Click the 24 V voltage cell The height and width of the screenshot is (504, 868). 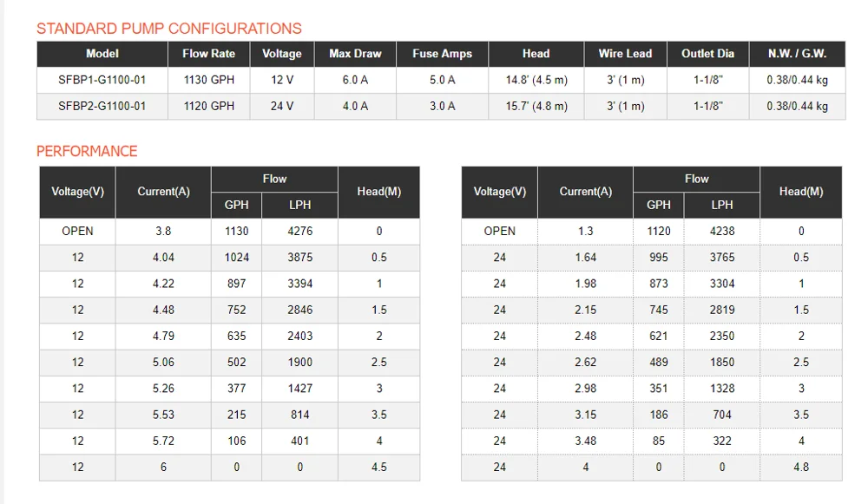(x=282, y=106)
